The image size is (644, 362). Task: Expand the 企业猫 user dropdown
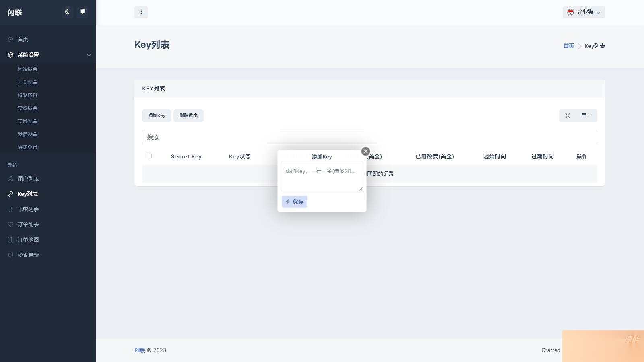(x=584, y=12)
